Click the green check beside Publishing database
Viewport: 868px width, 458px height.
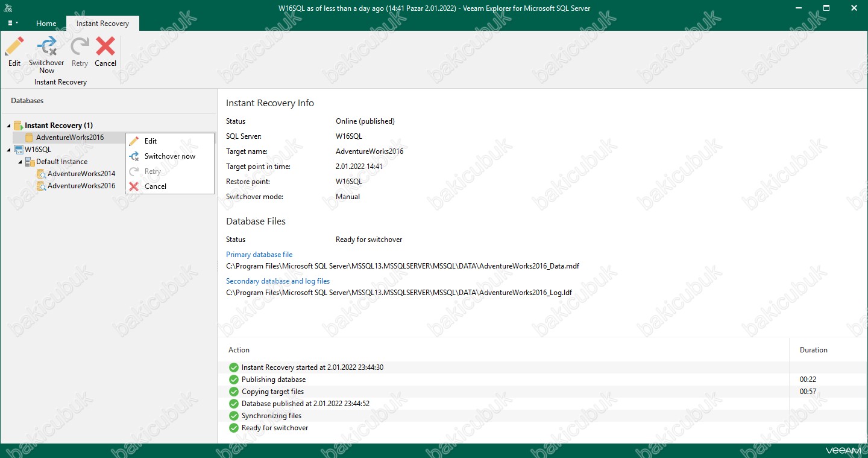pyautogui.click(x=234, y=380)
